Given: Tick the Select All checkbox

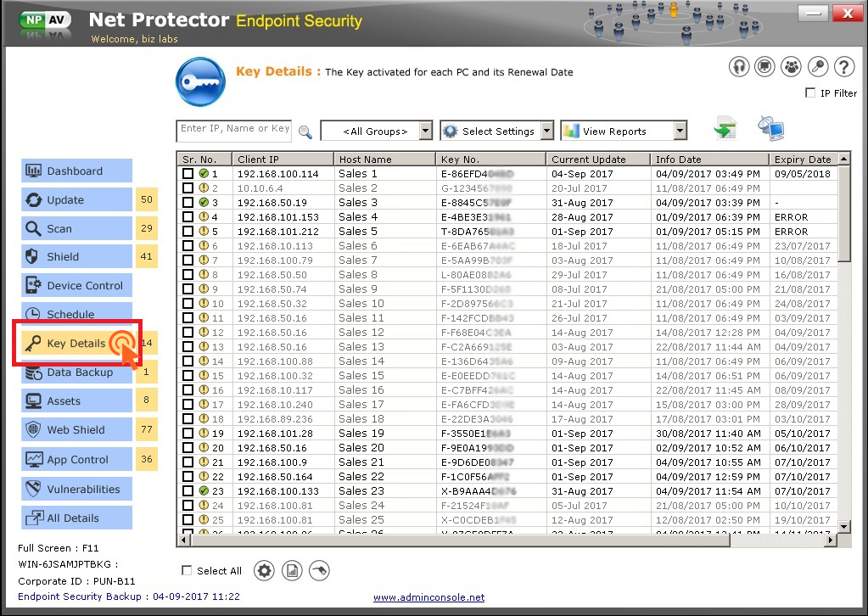Looking at the screenshot, I should (x=188, y=571).
